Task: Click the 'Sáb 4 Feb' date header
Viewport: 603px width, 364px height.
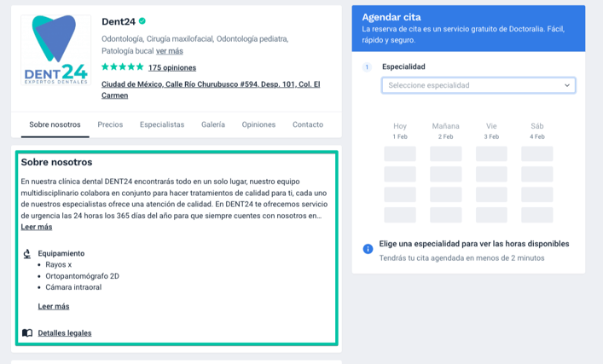Action: [x=537, y=130]
